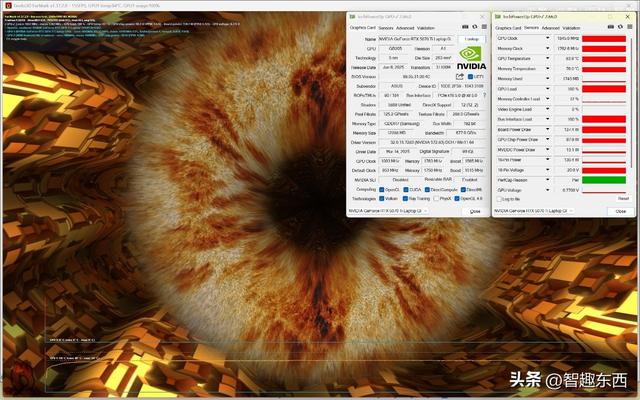Viewport: 640px width, 400px height.
Task: Click the GPU-Z title bar icon of Graphics Card window
Action: [x=352, y=17]
